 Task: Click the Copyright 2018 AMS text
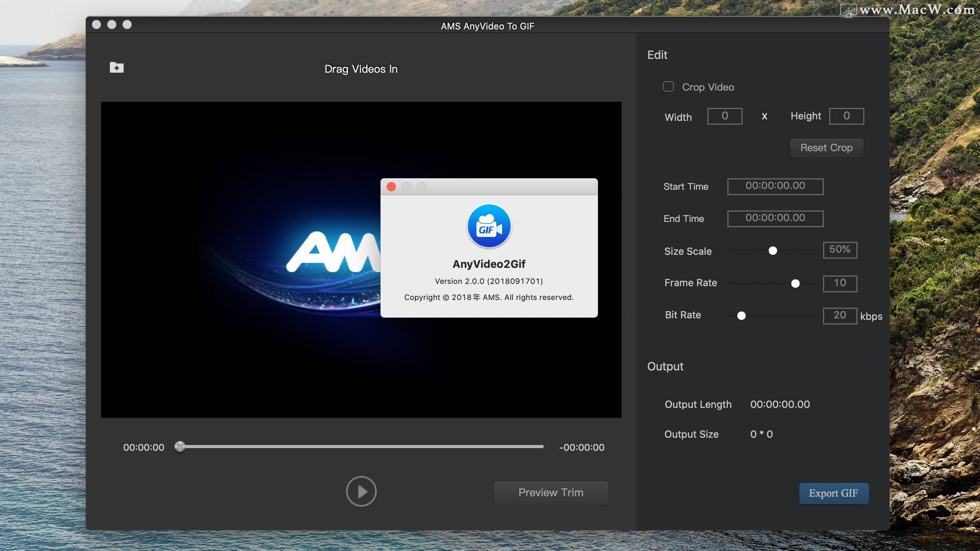point(489,297)
